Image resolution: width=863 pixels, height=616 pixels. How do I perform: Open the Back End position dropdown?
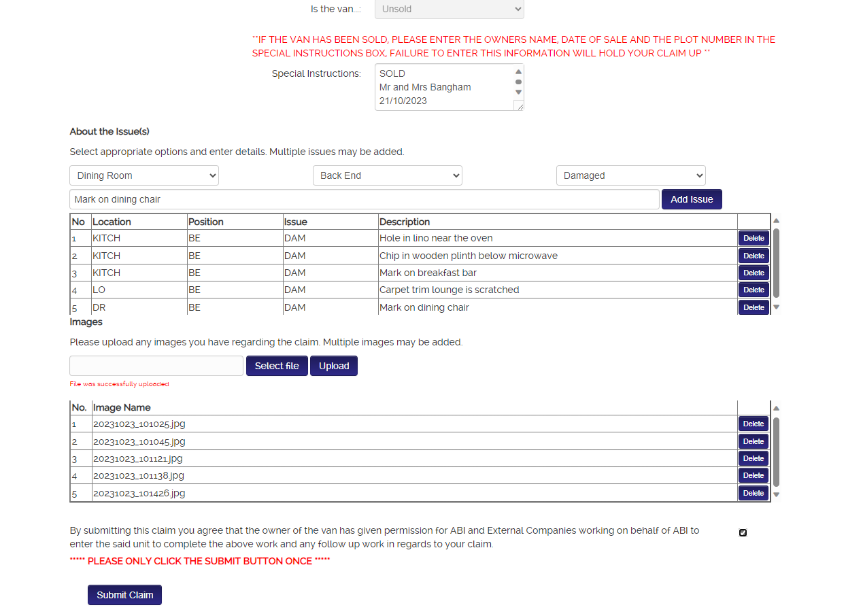pos(387,175)
